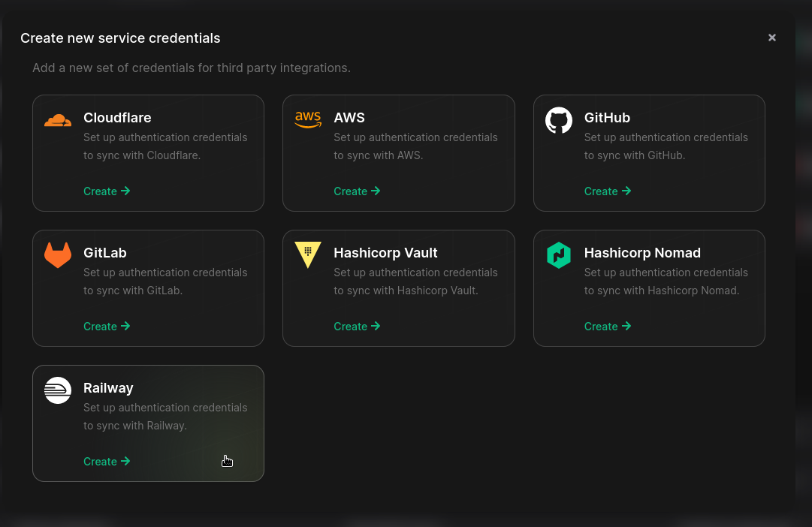Click the Railway logo icon
This screenshot has height=527, width=812.
coord(58,389)
